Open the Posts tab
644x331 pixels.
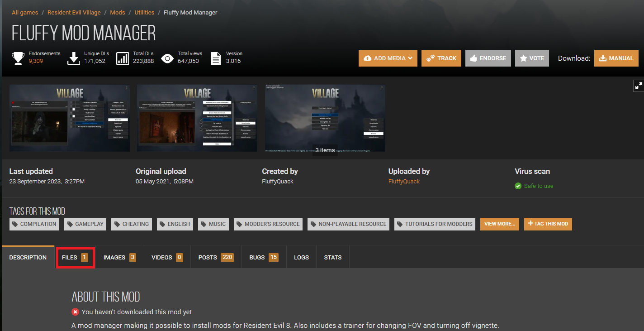point(216,258)
